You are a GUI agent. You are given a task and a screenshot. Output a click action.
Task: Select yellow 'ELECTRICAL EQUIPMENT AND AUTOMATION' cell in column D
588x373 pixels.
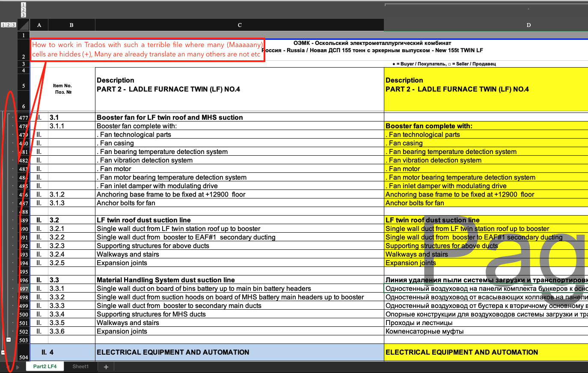pos(486,352)
